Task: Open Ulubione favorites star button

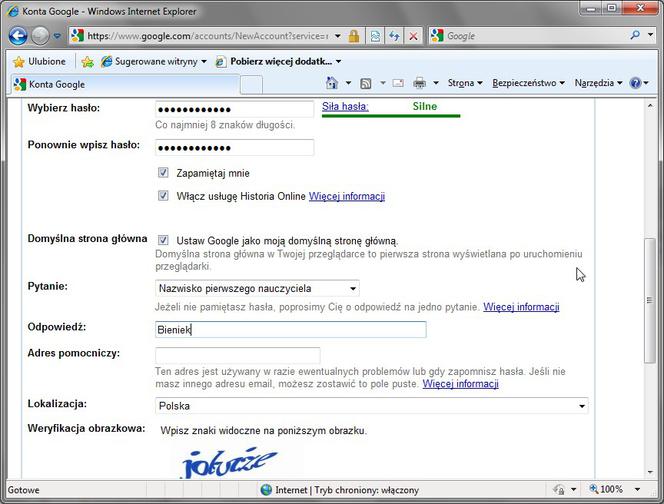Action: pyautogui.click(x=39, y=61)
